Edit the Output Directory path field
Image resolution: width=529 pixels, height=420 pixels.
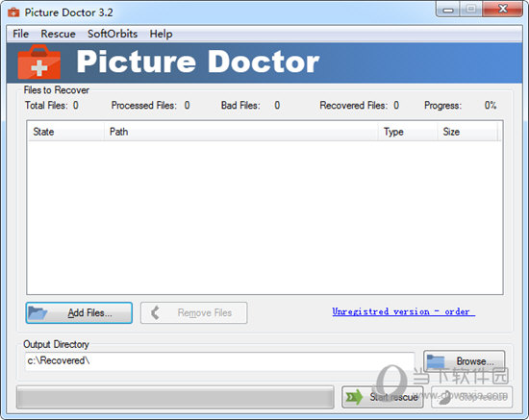(219, 361)
